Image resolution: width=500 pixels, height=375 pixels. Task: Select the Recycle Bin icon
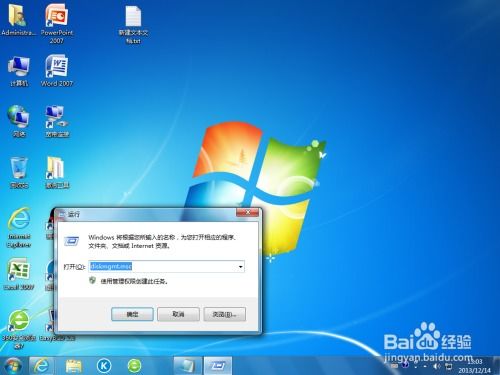click(19, 173)
